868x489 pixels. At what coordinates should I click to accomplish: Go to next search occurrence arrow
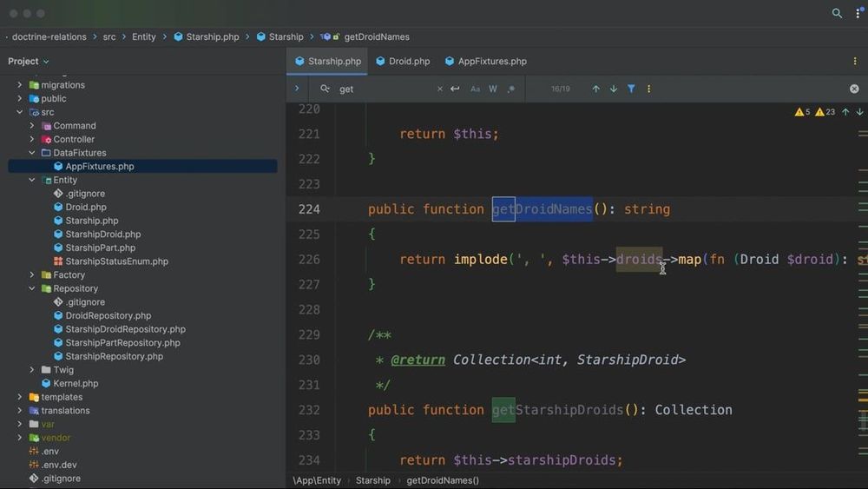pyautogui.click(x=614, y=89)
